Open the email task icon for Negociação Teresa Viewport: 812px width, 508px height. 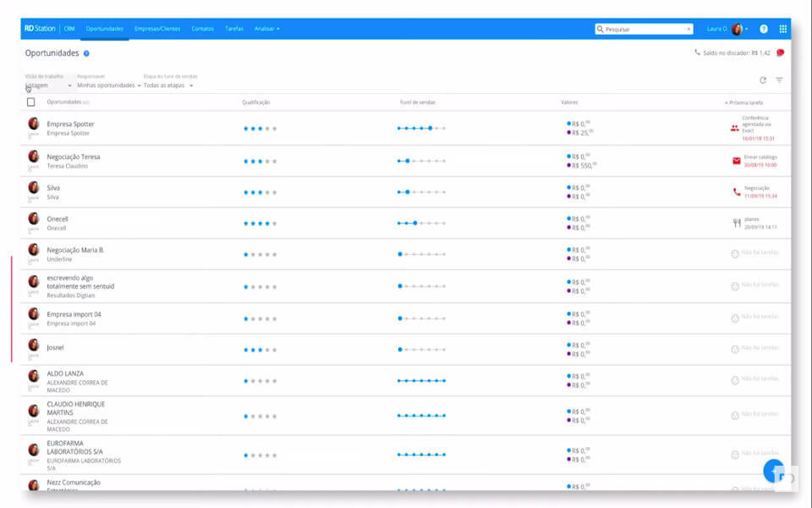click(737, 161)
